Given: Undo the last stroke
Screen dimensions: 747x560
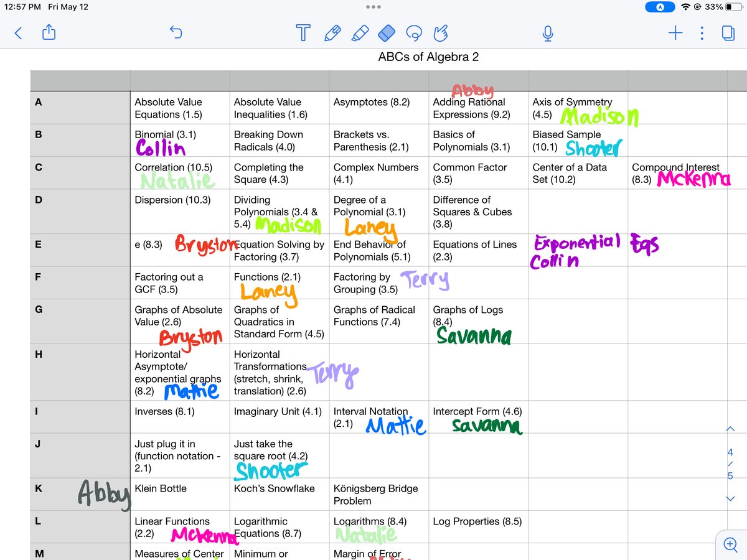Looking at the screenshot, I should [176, 32].
